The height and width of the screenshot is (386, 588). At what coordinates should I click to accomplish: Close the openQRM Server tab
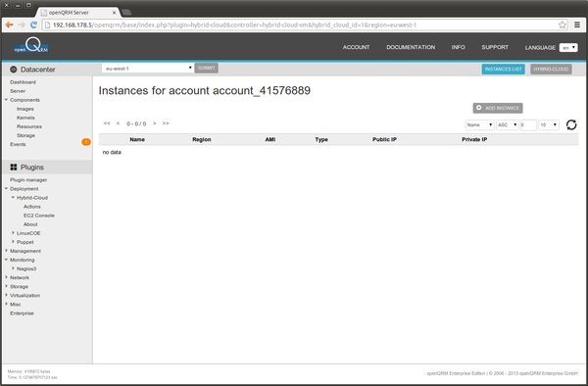pos(114,13)
